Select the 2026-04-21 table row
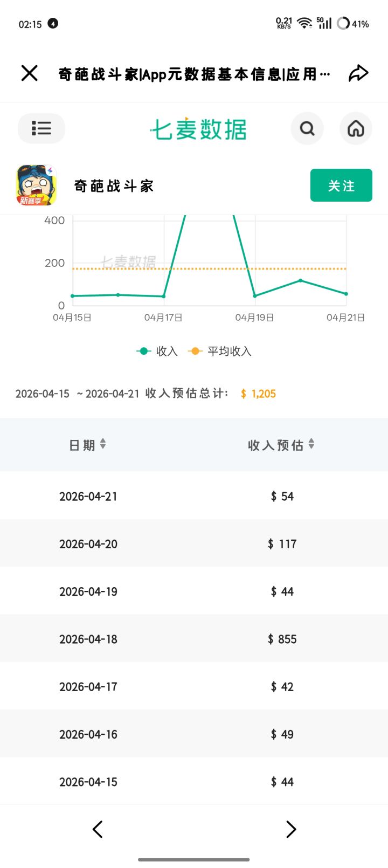This screenshot has width=388, height=868. 194,496
